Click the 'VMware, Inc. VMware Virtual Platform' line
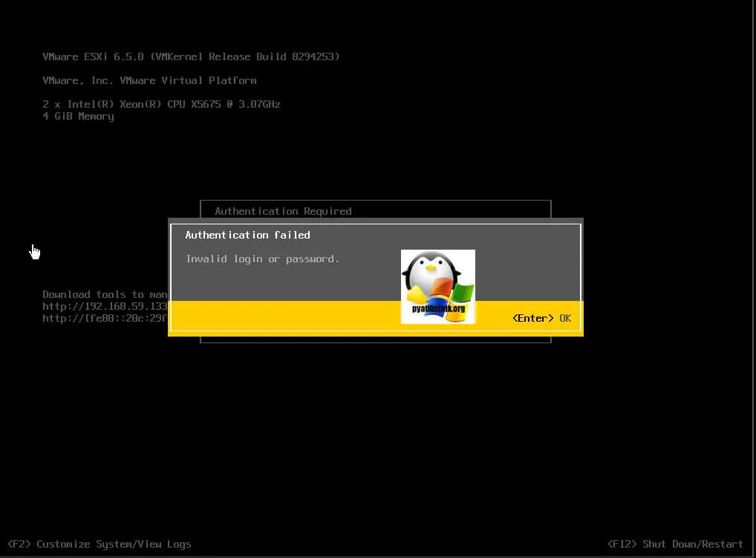756x558 pixels. (149, 80)
